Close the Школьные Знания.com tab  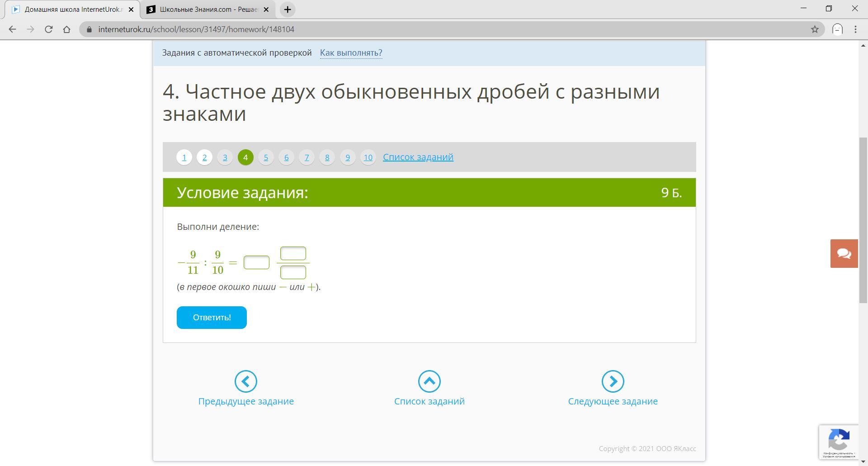(266, 9)
